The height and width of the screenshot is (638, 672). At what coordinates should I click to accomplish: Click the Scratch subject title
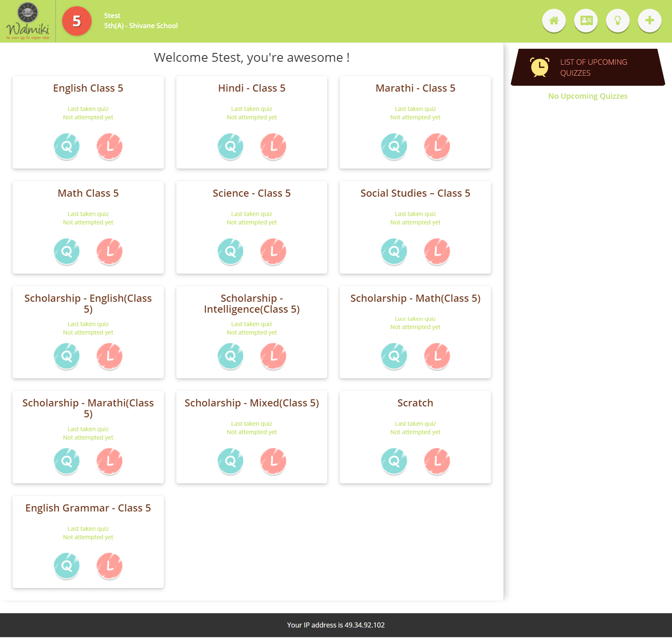coord(415,403)
